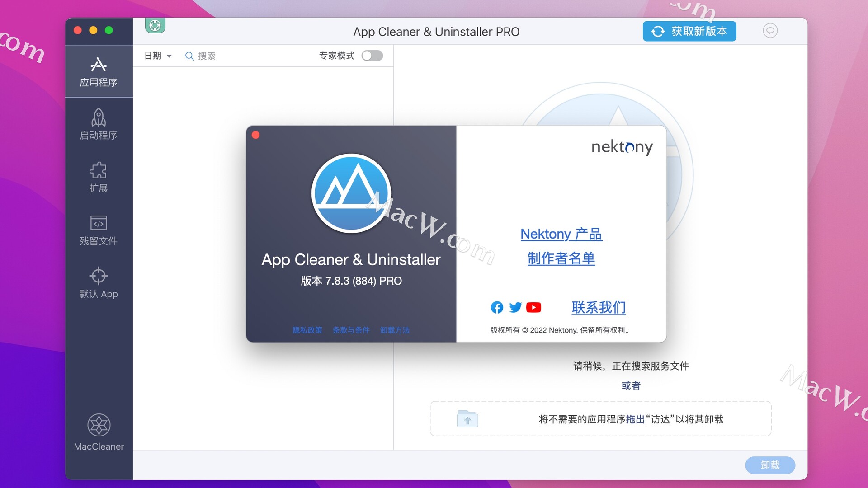Open MacCleaner from the sidebar
Screen dimensions: 868x488
pos(99,432)
